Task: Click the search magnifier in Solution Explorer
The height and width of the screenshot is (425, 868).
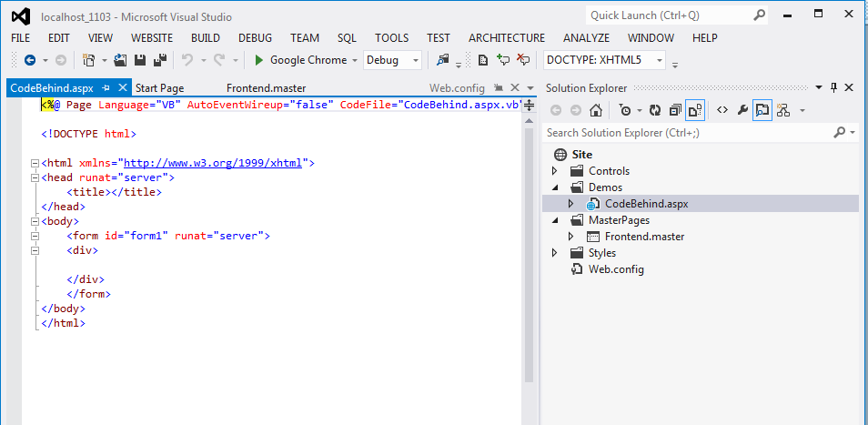Action: coord(840,133)
